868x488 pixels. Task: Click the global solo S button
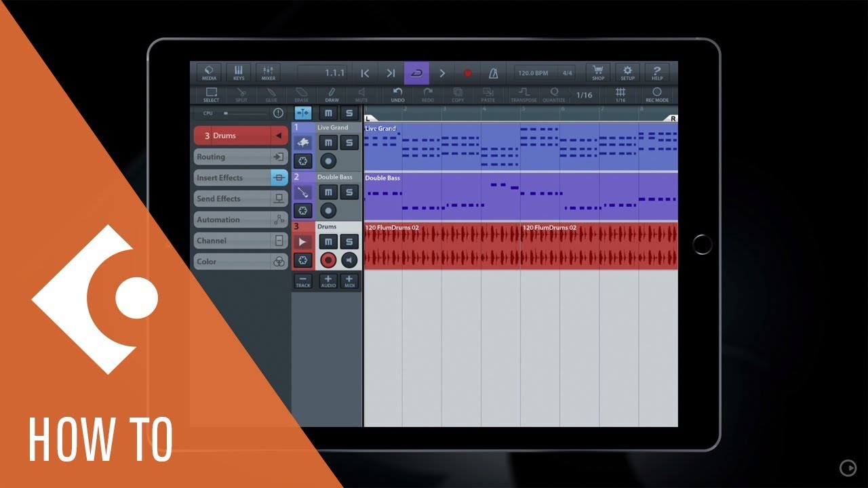349,113
